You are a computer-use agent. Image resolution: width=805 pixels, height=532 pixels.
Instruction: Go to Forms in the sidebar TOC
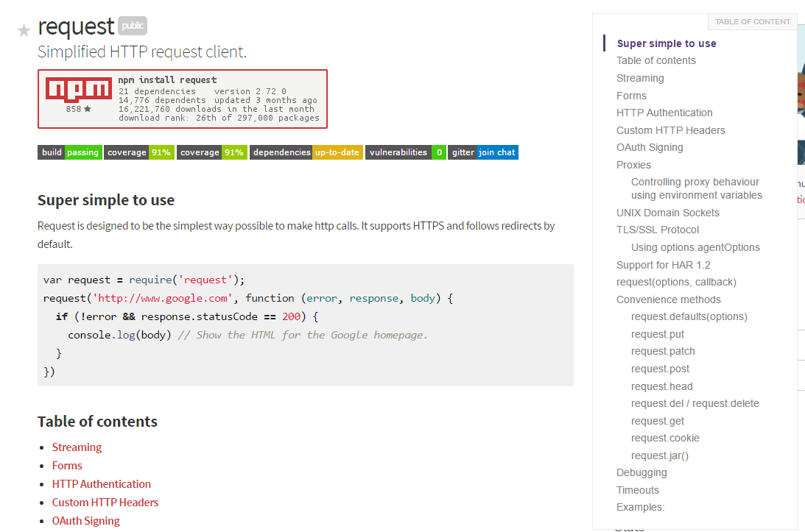pos(631,96)
